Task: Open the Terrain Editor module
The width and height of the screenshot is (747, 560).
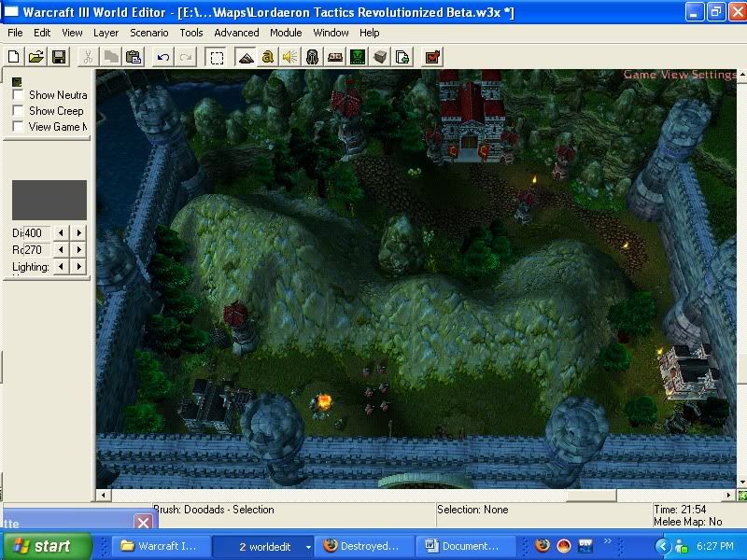Action: pos(246,57)
